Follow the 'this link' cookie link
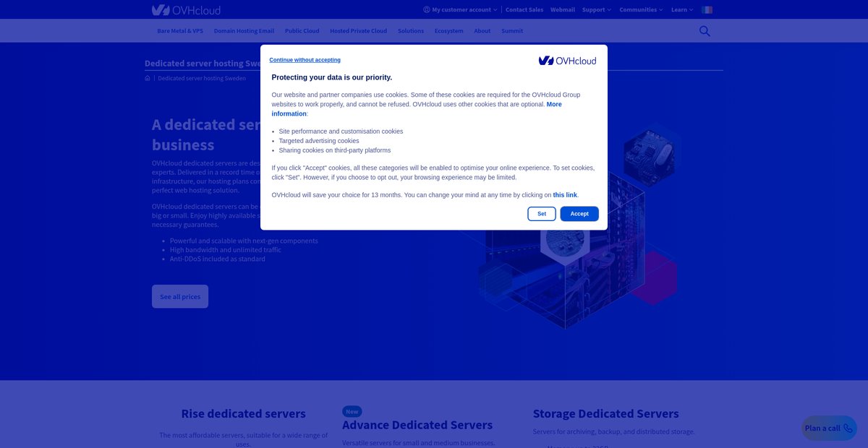Screen dimensions: 868x448 565,195
